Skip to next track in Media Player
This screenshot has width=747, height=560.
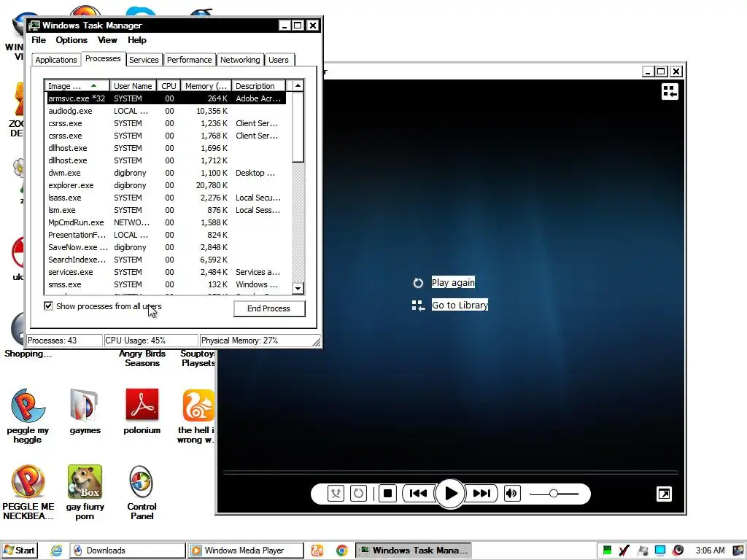tap(481, 494)
